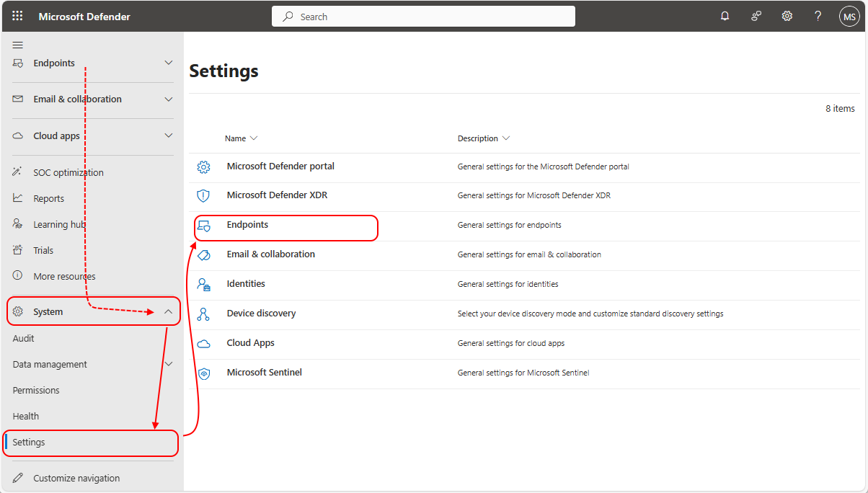Open the Microsoft 365 app launcher waffle icon
This screenshot has width=868, height=493.
point(17,15)
